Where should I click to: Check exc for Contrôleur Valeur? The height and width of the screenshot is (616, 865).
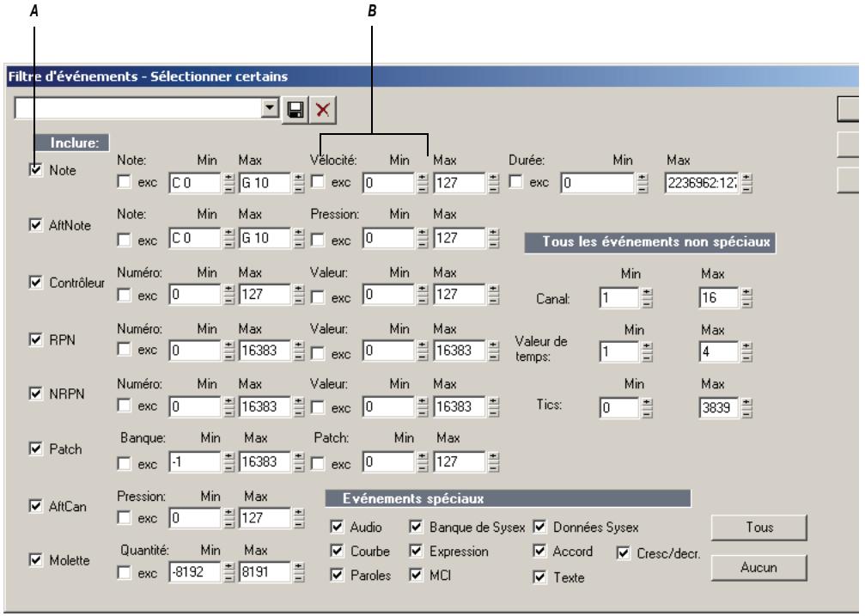[x=318, y=297]
